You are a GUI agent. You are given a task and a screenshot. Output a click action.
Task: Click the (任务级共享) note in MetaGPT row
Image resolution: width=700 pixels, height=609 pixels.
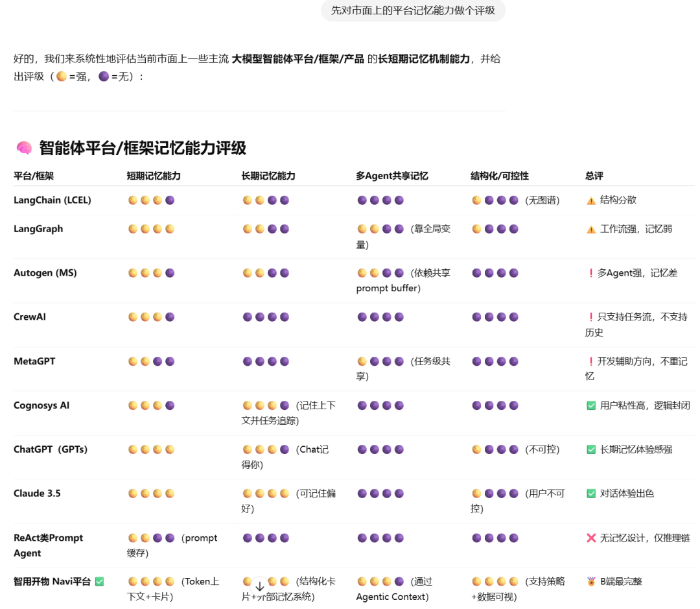403,368
